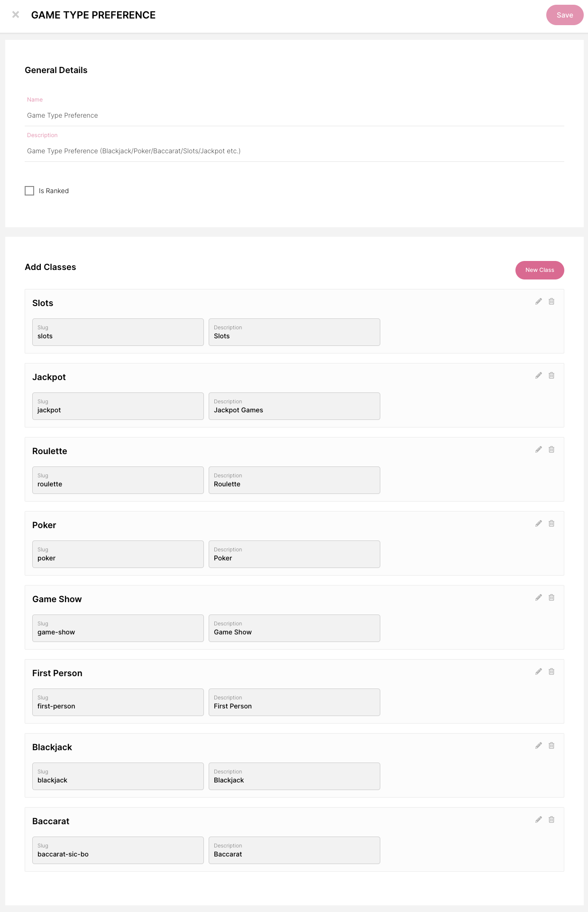Add a New Class
Image resolution: width=588 pixels, height=912 pixels.
pyautogui.click(x=540, y=270)
